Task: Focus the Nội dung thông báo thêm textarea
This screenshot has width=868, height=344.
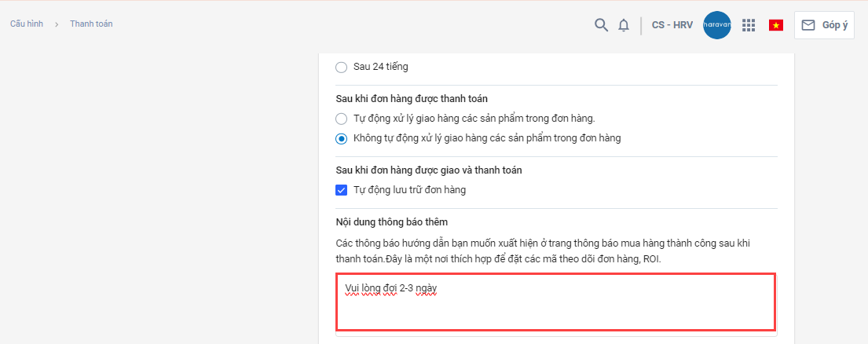Action: [x=556, y=302]
